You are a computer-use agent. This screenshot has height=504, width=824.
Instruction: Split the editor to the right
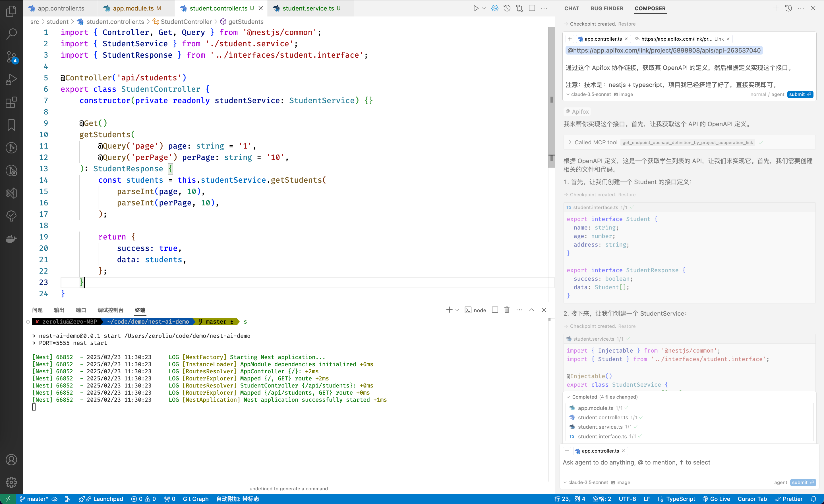coord(532,8)
